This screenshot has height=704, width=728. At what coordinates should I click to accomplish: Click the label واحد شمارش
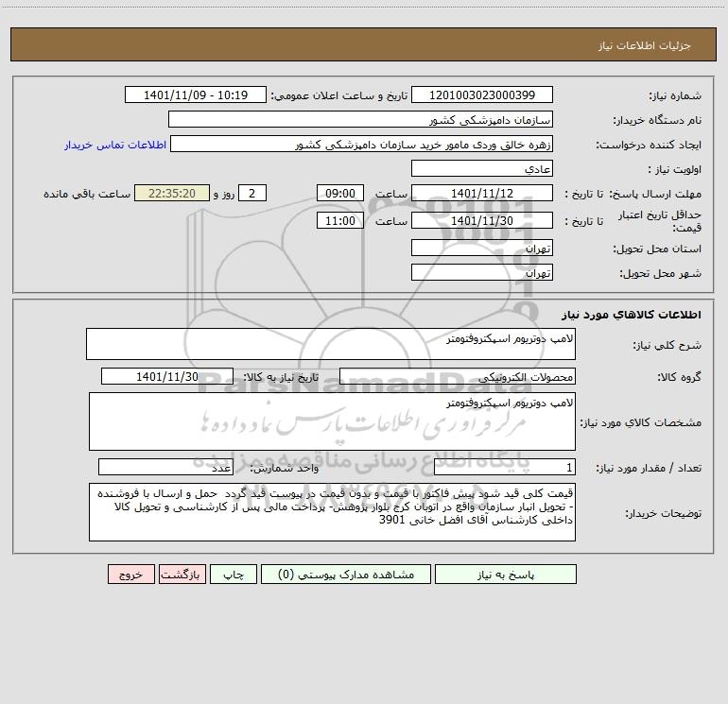point(285,469)
